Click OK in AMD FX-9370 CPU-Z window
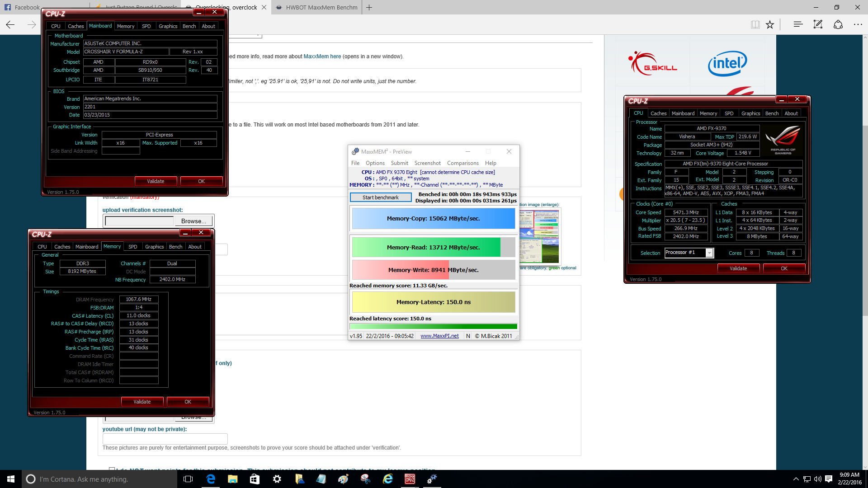868x488 pixels. 784,268
